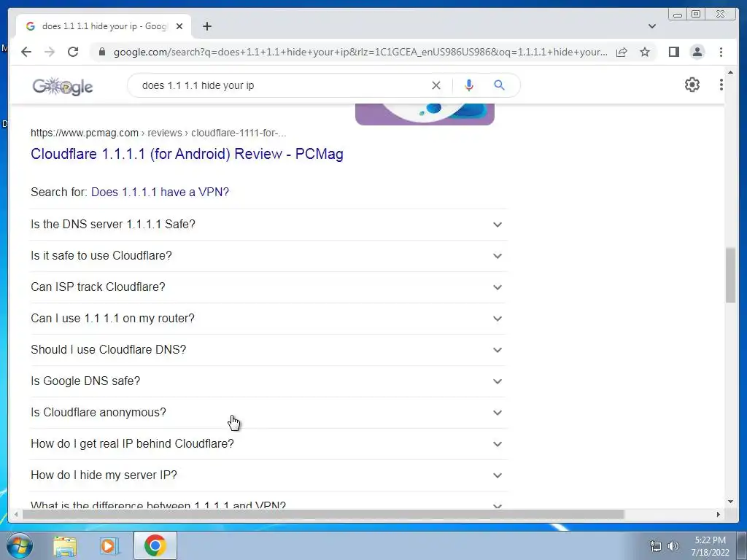Open the Google apps dots menu
Screen dimensions: 747x560
(x=721, y=85)
